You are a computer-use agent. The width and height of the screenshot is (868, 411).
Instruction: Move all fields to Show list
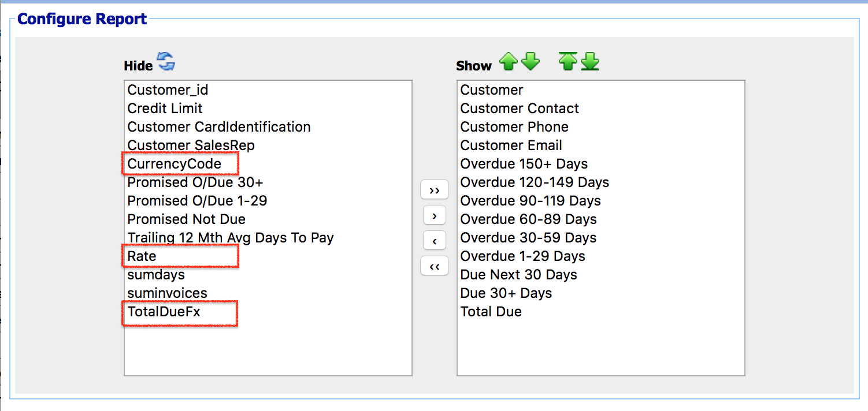(x=435, y=190)
